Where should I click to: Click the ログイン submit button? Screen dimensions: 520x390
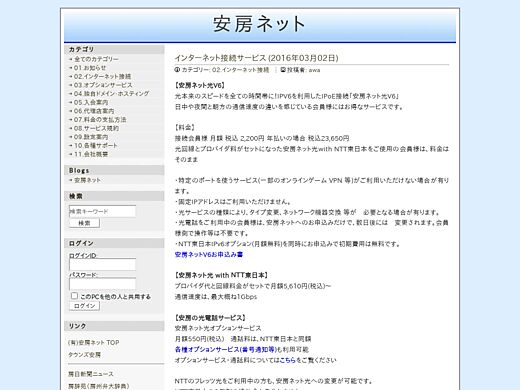tap(84, 306)
